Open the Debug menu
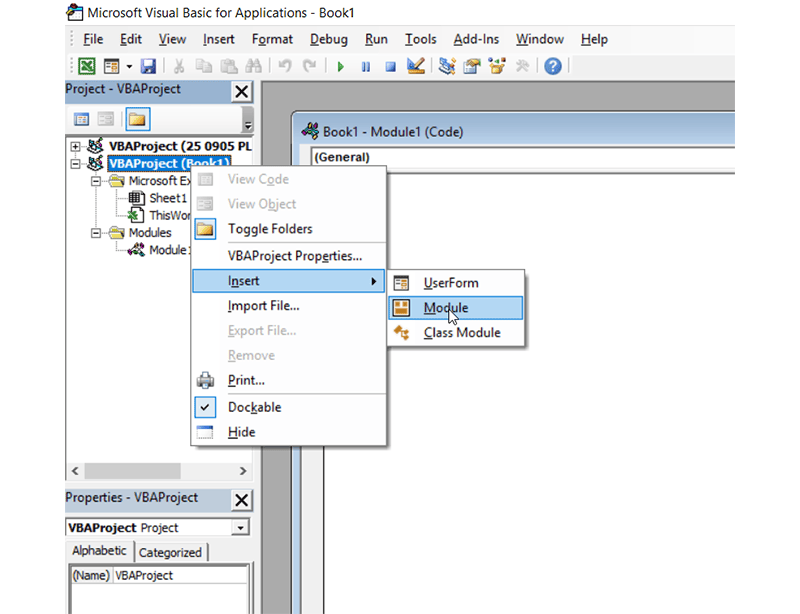 (329, 39)
